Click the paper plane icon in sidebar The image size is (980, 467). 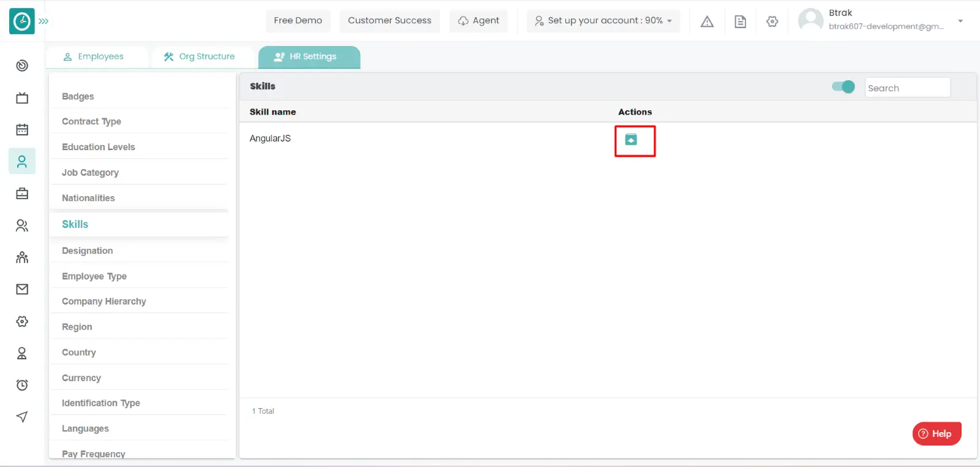pos(22,417)
